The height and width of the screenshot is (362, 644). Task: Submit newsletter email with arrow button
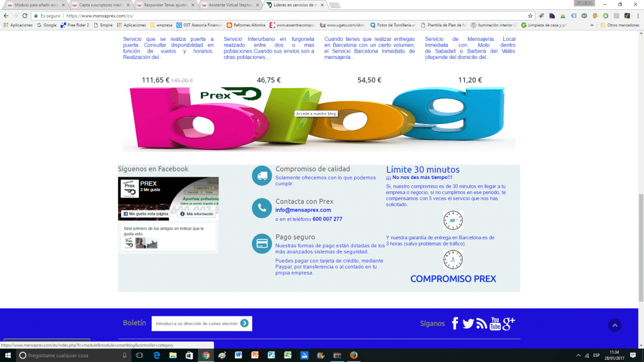coord(244,323)
